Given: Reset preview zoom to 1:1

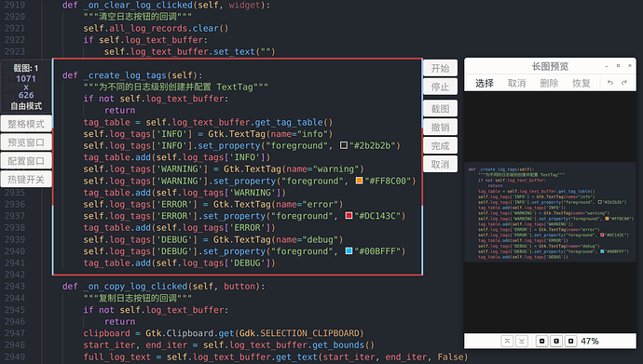Looking at the screenshot, I should [556, 341].
